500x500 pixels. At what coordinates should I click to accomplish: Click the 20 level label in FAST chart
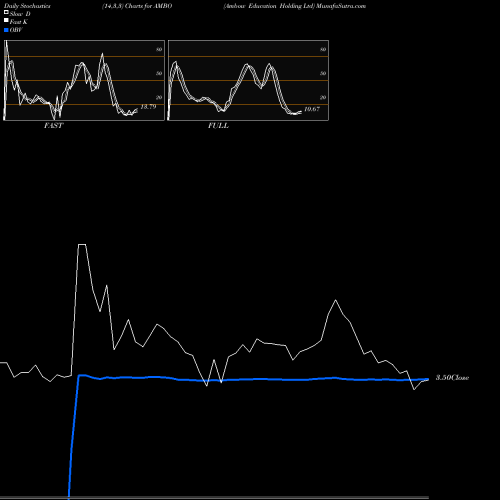pos(159,97)
